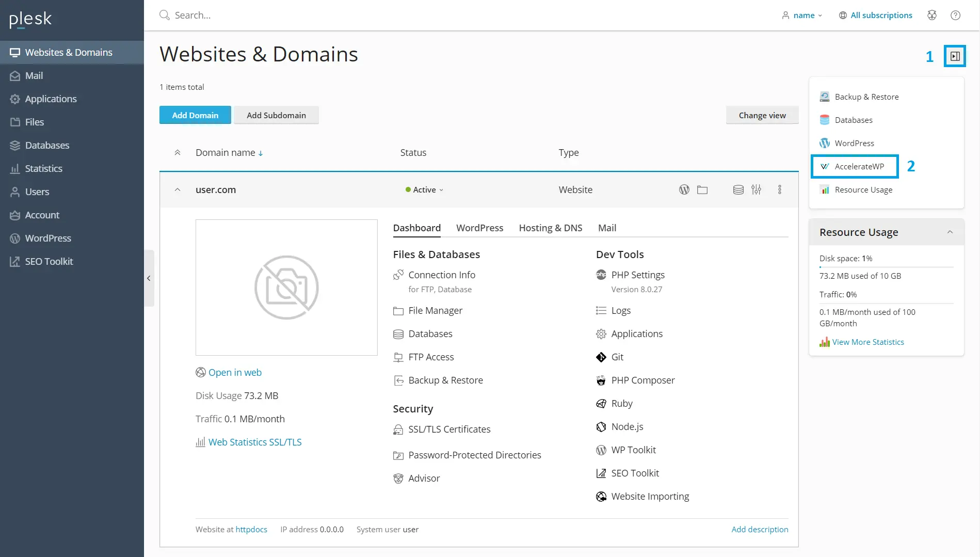This screenshot has height=557, width=980.
Task: Switch to the Hosting & DNS tab
Action: tap(551, 228)
